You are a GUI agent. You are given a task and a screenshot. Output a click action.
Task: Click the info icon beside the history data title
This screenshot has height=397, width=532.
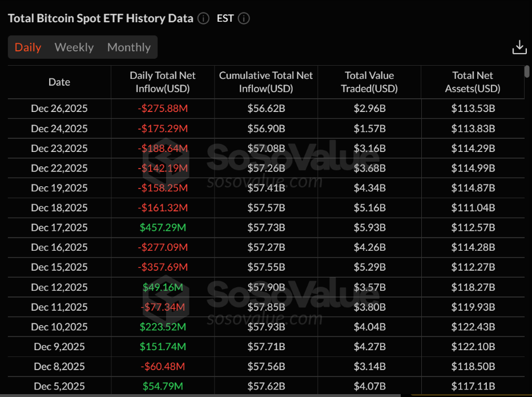203,18
